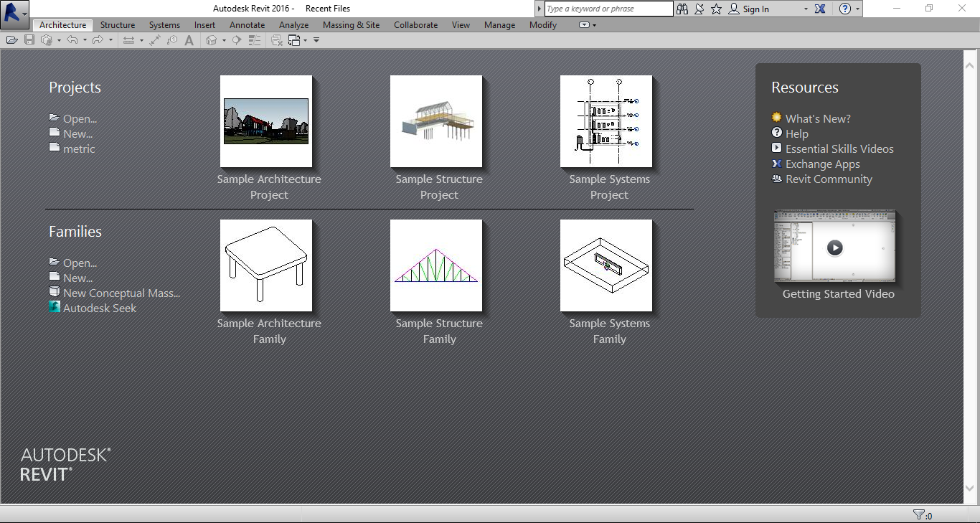Select the Measure Between Two References tool
The width and height of the screenshot is (980, 523).
coord(128,40)
